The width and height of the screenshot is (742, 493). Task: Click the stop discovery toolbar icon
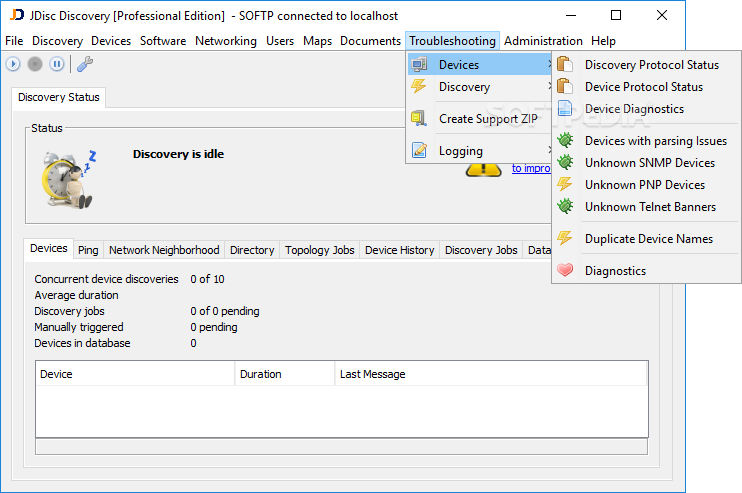click(x=35, y=64)
